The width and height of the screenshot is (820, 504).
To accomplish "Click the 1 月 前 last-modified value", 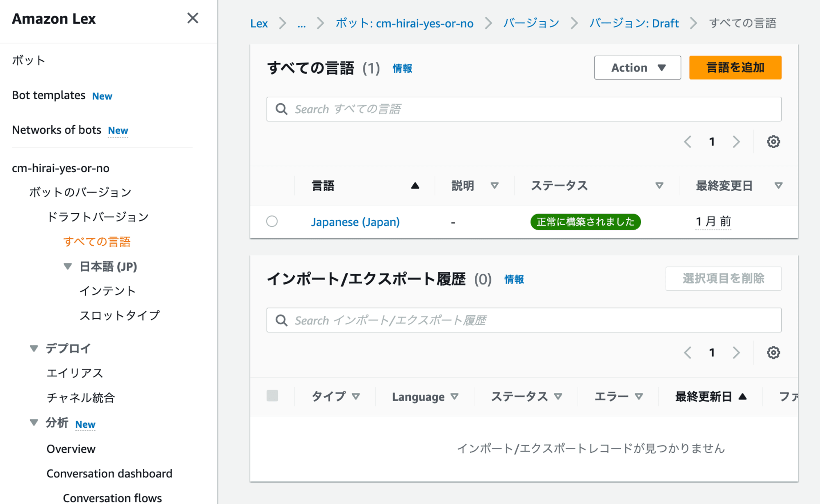I will [713, 222].
